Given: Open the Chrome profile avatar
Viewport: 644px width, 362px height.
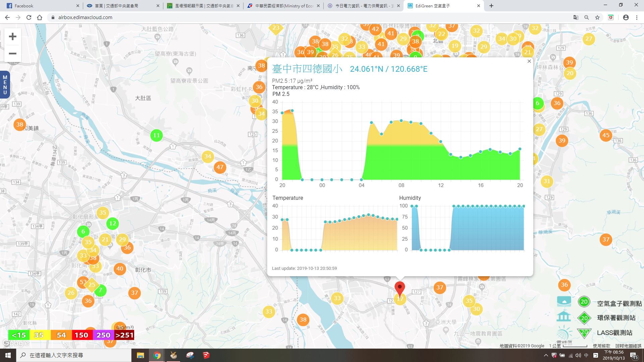Looking at the screenshot, I should tap(626, 17).
